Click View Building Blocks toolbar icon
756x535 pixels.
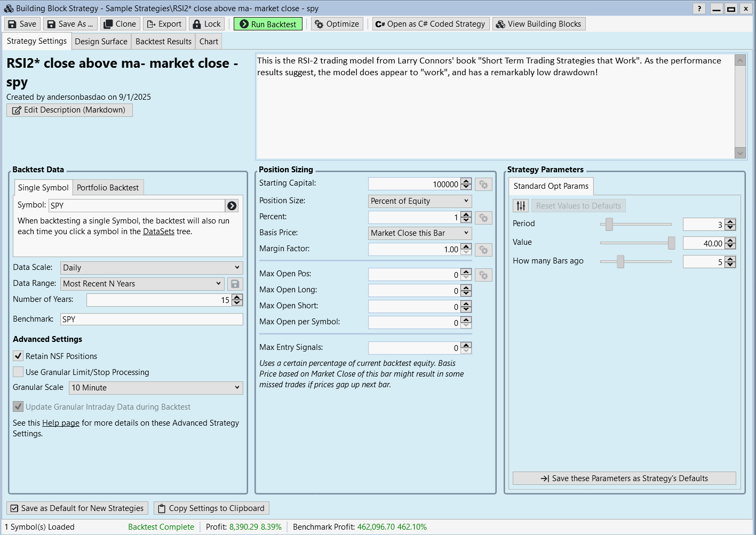[538, 24]
